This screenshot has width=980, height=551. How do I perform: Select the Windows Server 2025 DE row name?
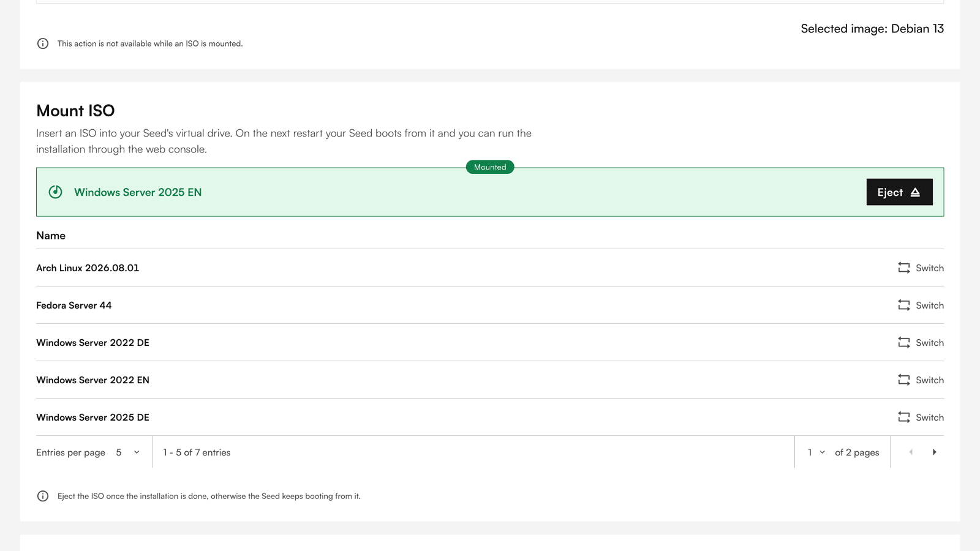pyautogui.click(x=92, y=417)
